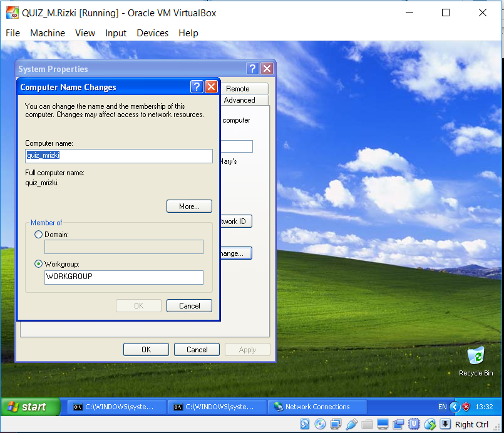The height and width of the screenshot is (433, 504).
Task: Click the optical drive CD icon in status bar
Action: point(320,424)
